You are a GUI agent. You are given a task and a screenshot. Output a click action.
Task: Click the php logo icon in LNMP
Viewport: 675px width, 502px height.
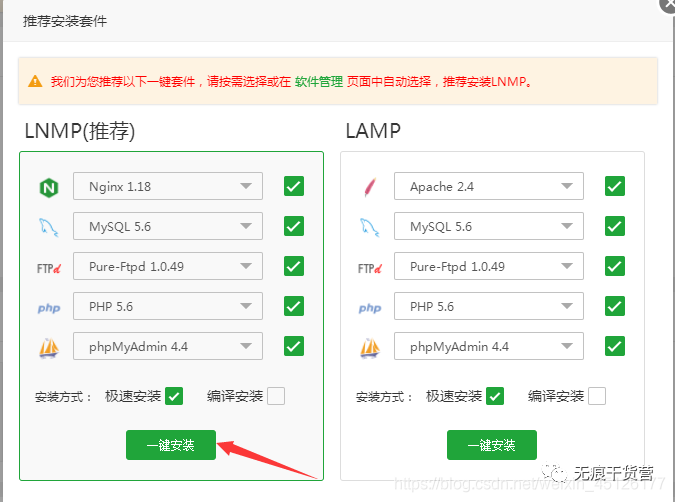point(49,308)
